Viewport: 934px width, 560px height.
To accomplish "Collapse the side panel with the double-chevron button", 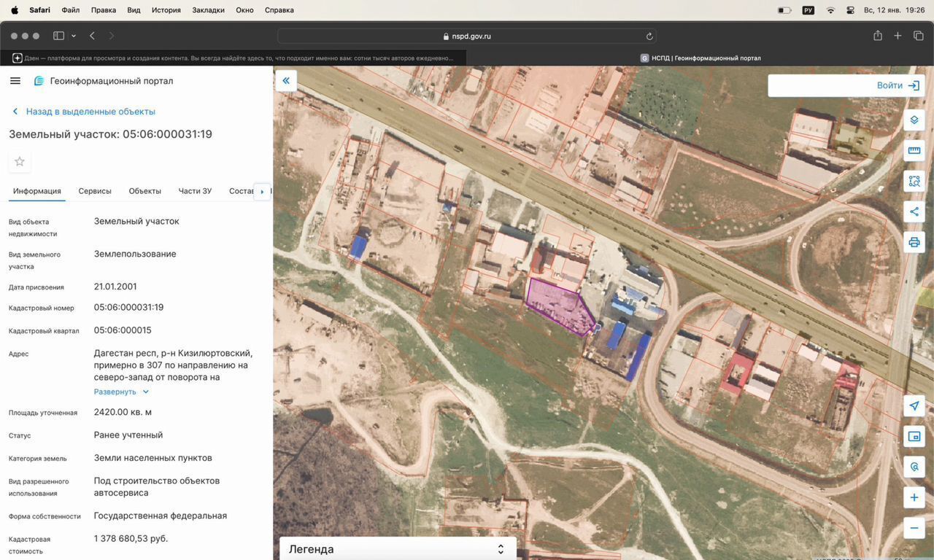I will [286, 81].
